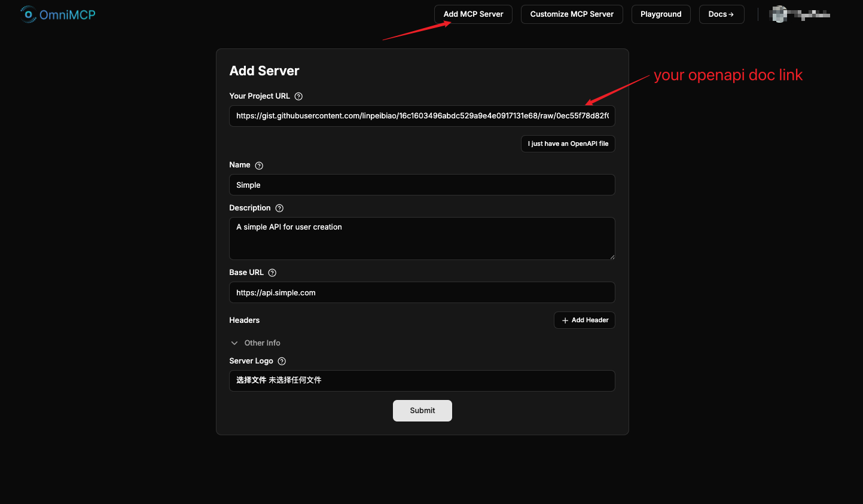The height and width of the screenshot is (504, 863).
Task: Add a new header with Add Header
Action: [584, 320]
